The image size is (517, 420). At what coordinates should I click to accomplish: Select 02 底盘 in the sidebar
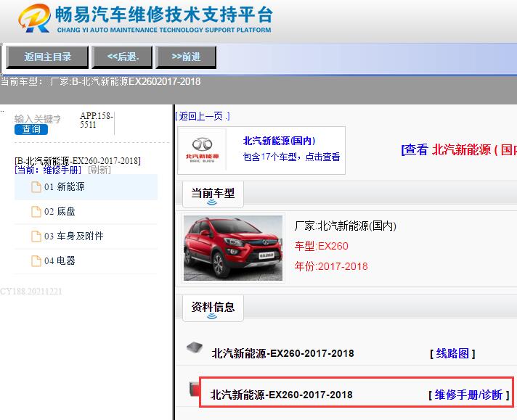point(60,212)
